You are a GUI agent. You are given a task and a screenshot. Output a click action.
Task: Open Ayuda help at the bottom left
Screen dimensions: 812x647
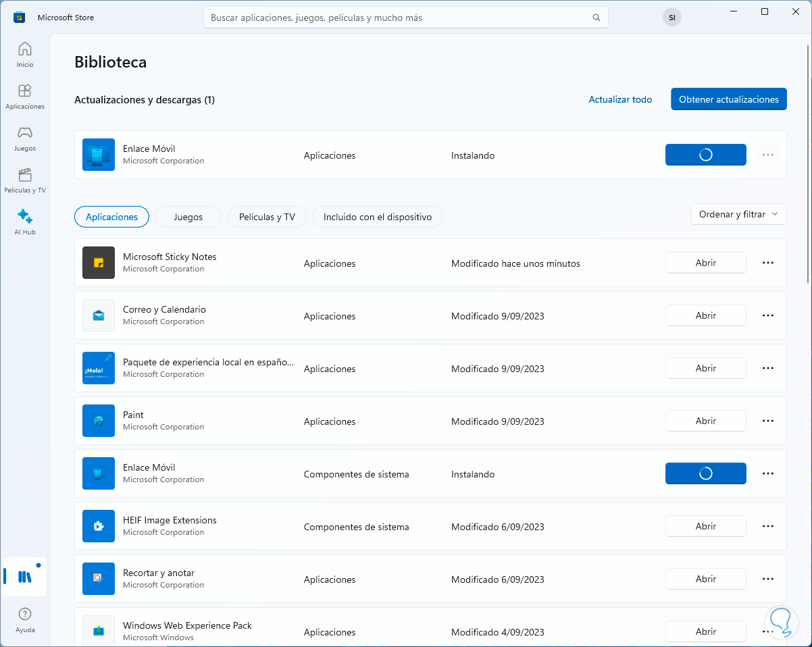click(25, 619)
